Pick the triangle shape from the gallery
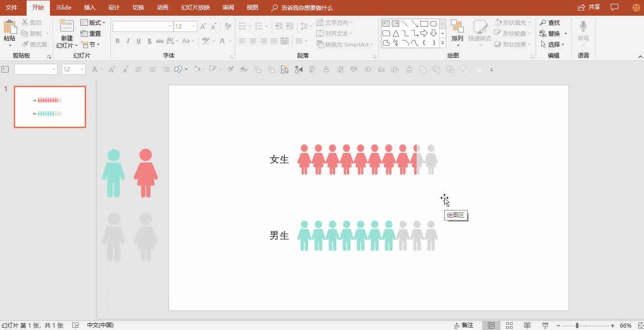Image resolution: width=644 pixels, height=330 pixels. [x=396, y=33]
